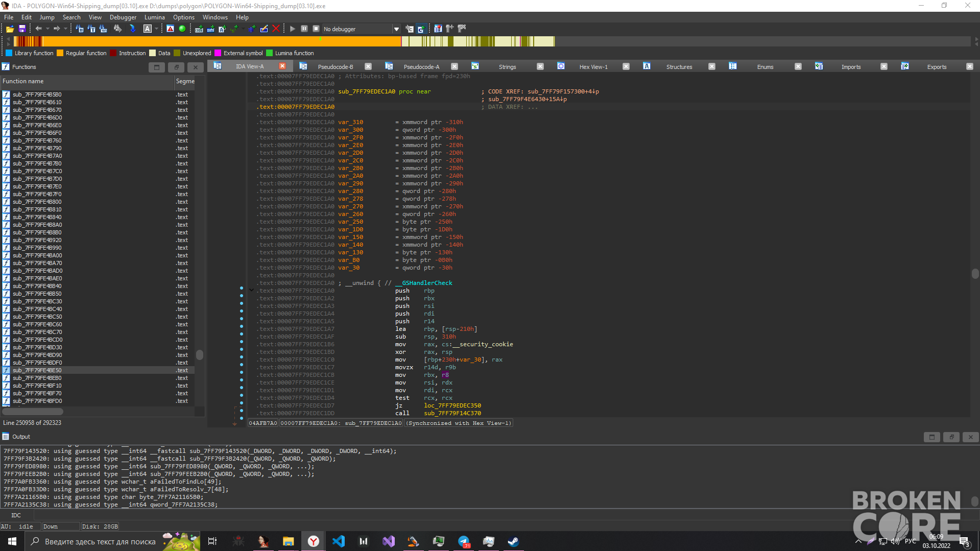Open the Lumina menu

pos(154,17)
